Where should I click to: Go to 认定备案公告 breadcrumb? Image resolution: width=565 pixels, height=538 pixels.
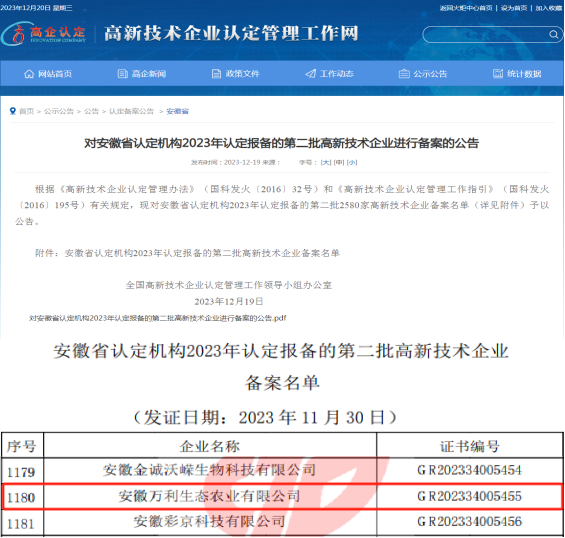(131, 111)
